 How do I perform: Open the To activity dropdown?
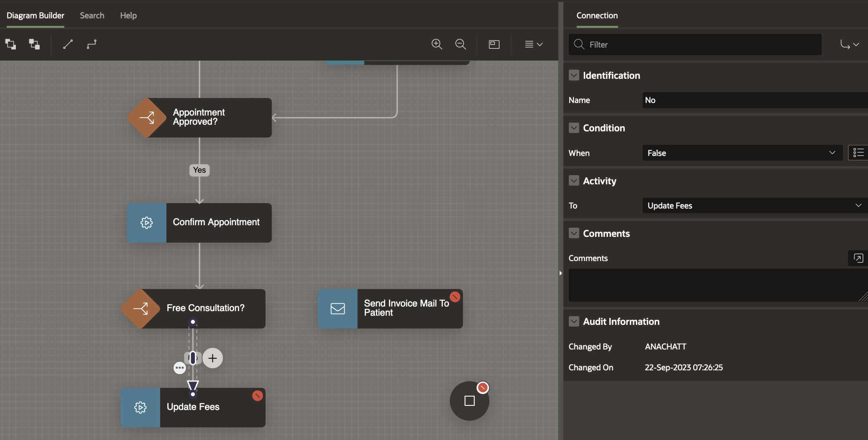tap(754, 205)
